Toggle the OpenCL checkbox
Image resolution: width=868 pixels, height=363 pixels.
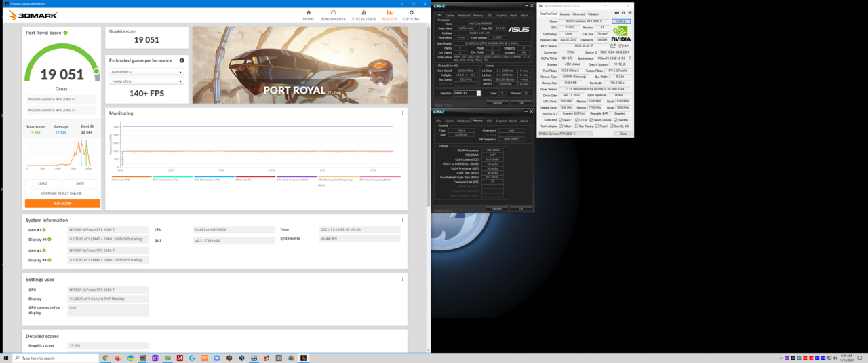561,120
